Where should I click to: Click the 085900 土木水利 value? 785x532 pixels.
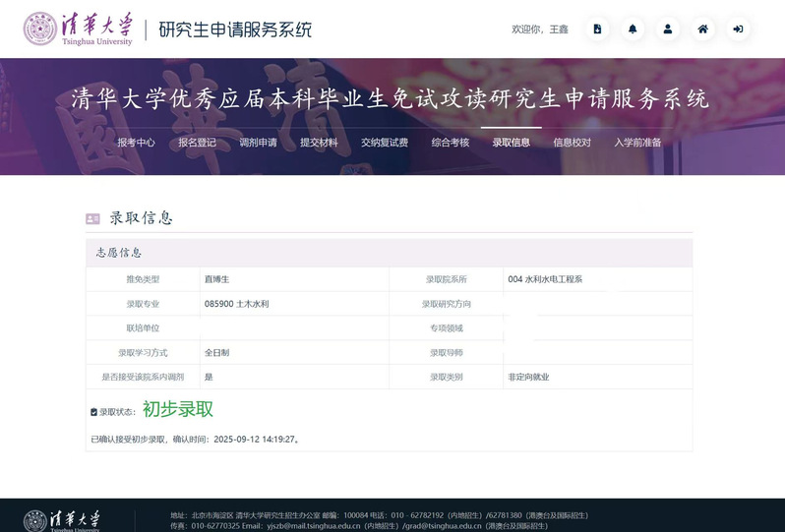tap(236, 304)
